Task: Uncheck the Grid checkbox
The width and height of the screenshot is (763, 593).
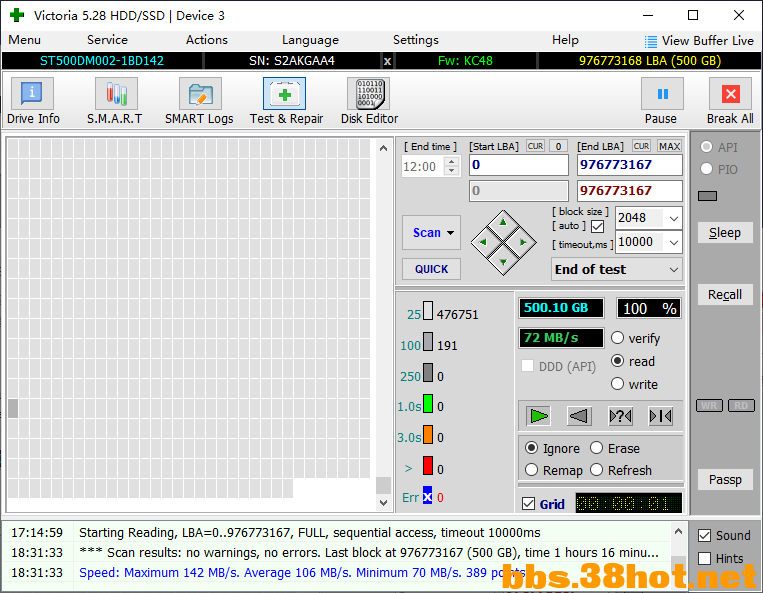Action: [x=528, y=503]
